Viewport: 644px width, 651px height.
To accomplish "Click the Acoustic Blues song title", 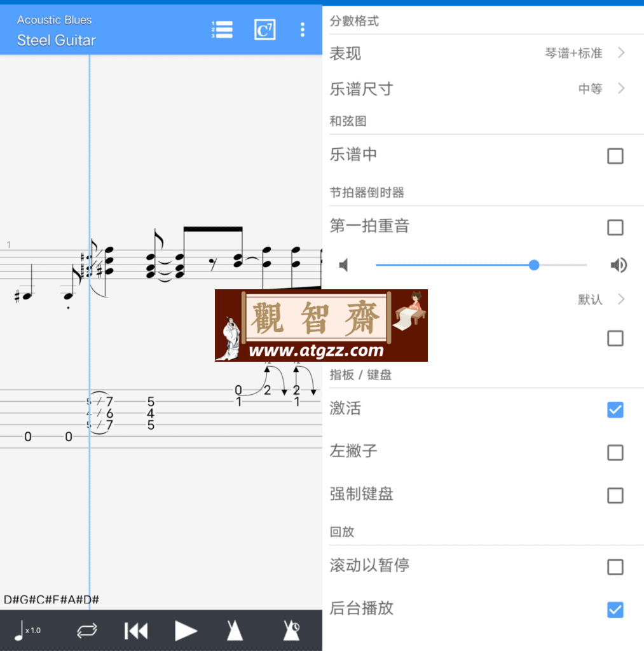I will (x=55, y=20).
